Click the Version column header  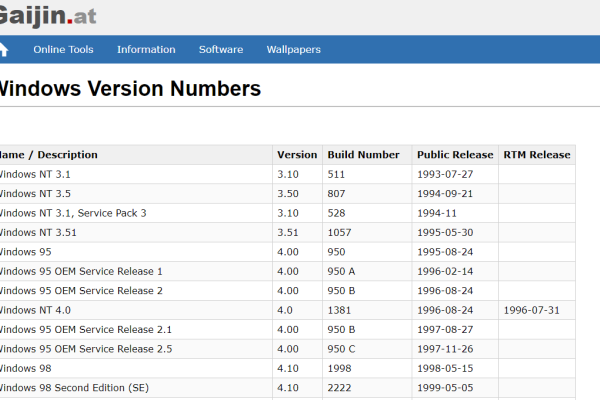click(x=296, y=155)
